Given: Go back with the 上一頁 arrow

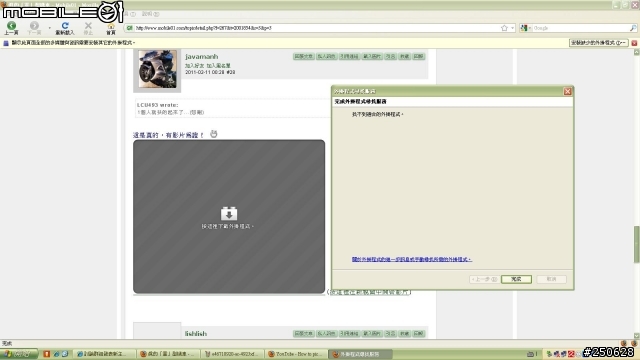Looking at the screenshot, I should click(x=11, y=28).
